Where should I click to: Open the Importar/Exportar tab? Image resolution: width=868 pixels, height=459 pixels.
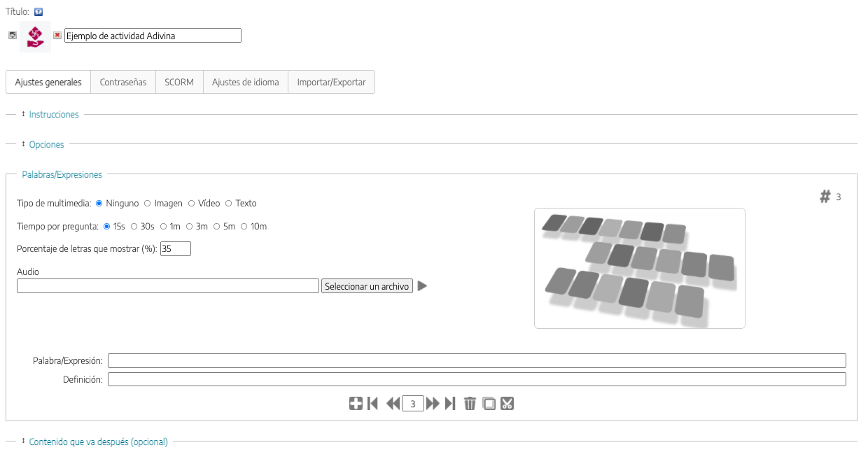331,82
